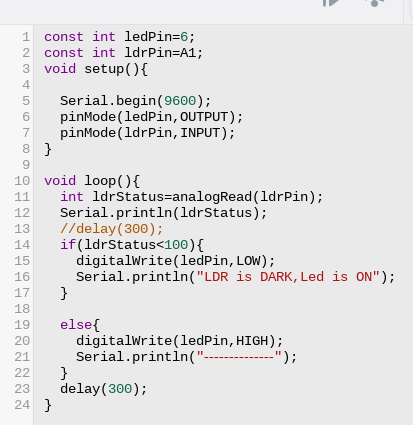This screenshot has height=425, width=413.
Task: Click the else keyword on line 19
Action: pyautogui.click(x=76, y=325)
